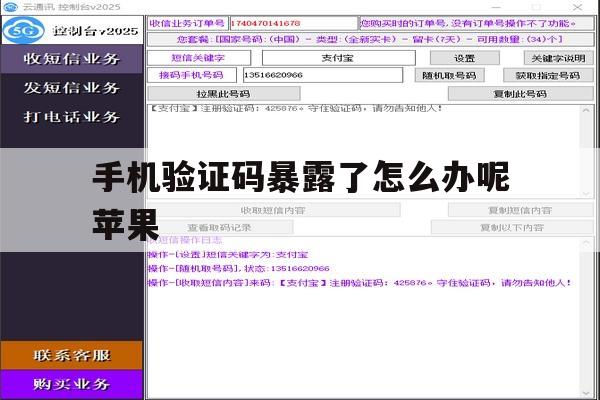Image resolution: width=600 pixels, height=400 pixels.
Task: Click the 控制台v2025 header title
Action: coord(96,31)
